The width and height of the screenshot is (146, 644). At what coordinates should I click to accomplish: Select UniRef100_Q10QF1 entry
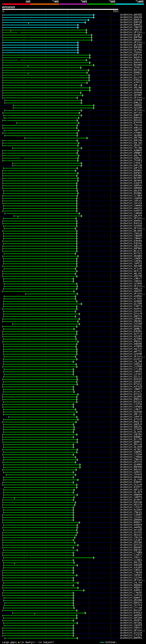coord(131,35)
